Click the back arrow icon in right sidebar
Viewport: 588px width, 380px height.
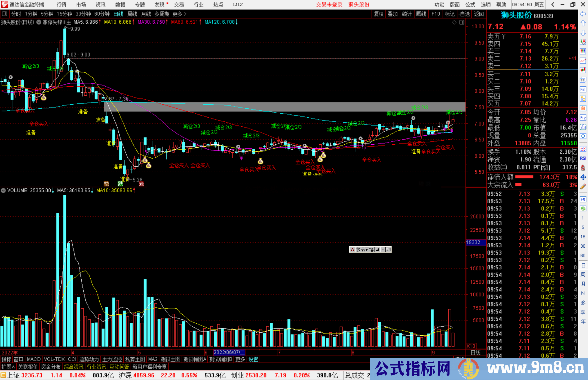tap(583, 14)
